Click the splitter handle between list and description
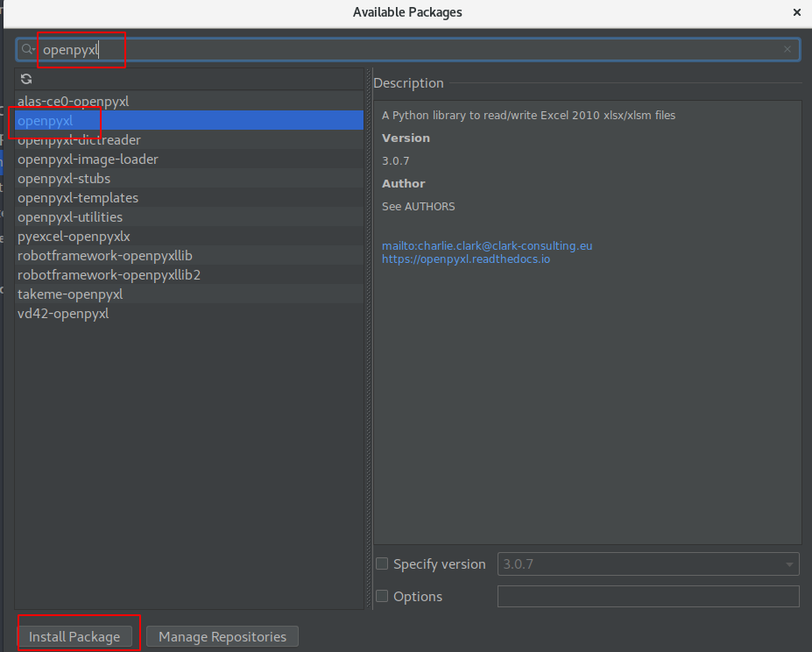The width and height of the screenshot is (812, 652). coord(369,339)
